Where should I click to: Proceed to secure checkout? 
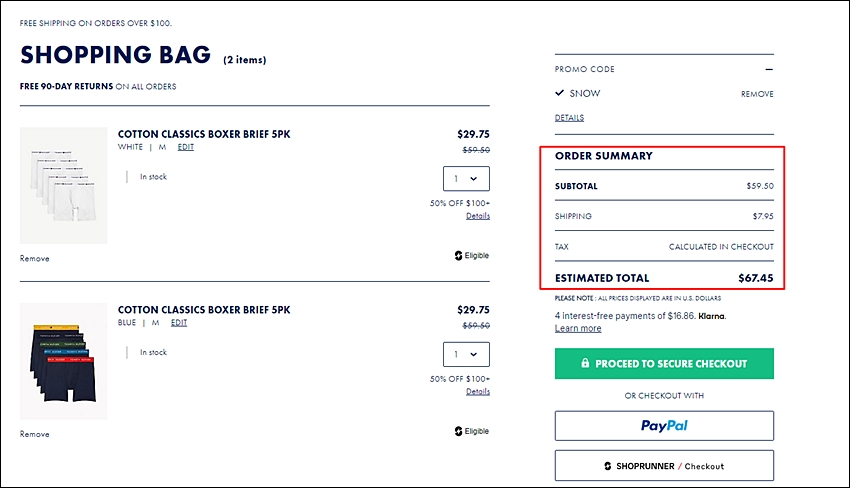664,363
